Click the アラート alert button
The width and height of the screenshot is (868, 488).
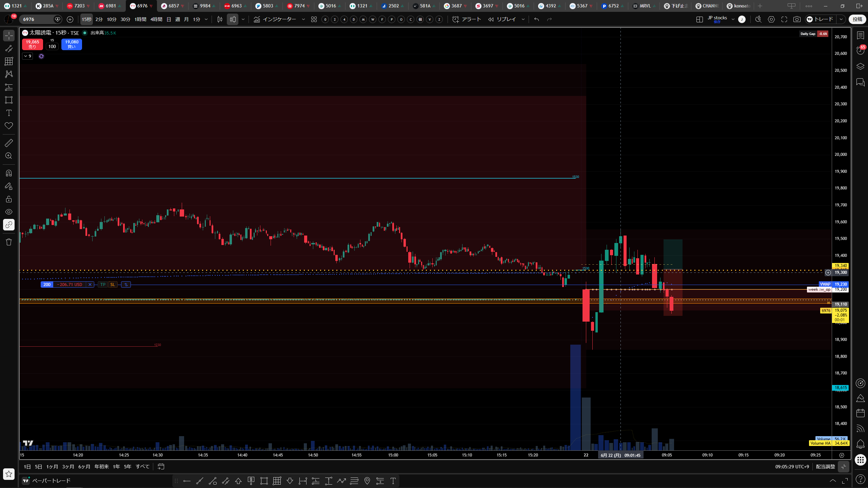click(467, 19)
